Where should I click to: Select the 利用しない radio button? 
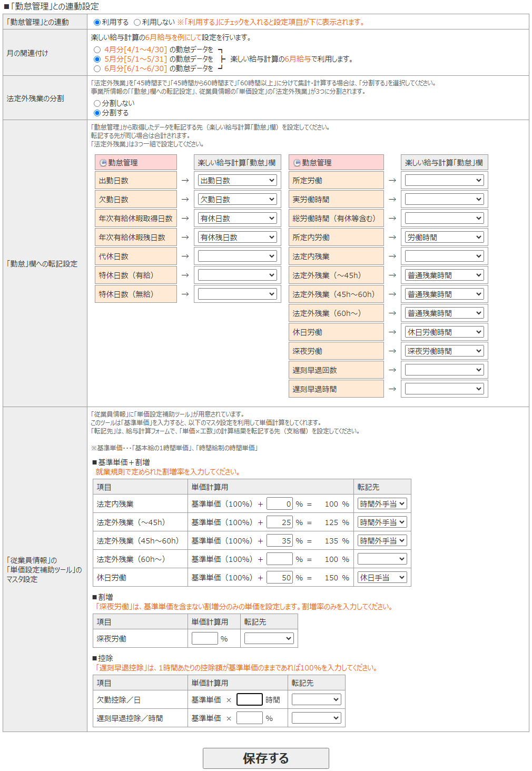pos(137,22)
